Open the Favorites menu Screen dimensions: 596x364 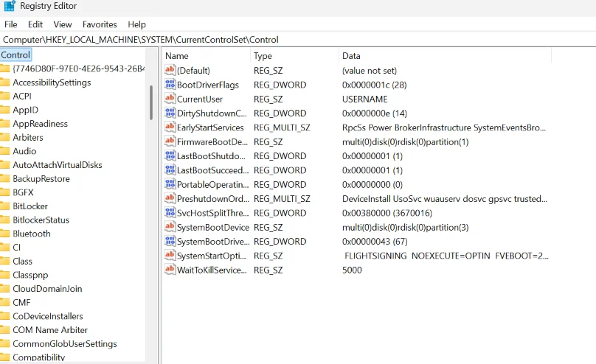pos(100,24)
